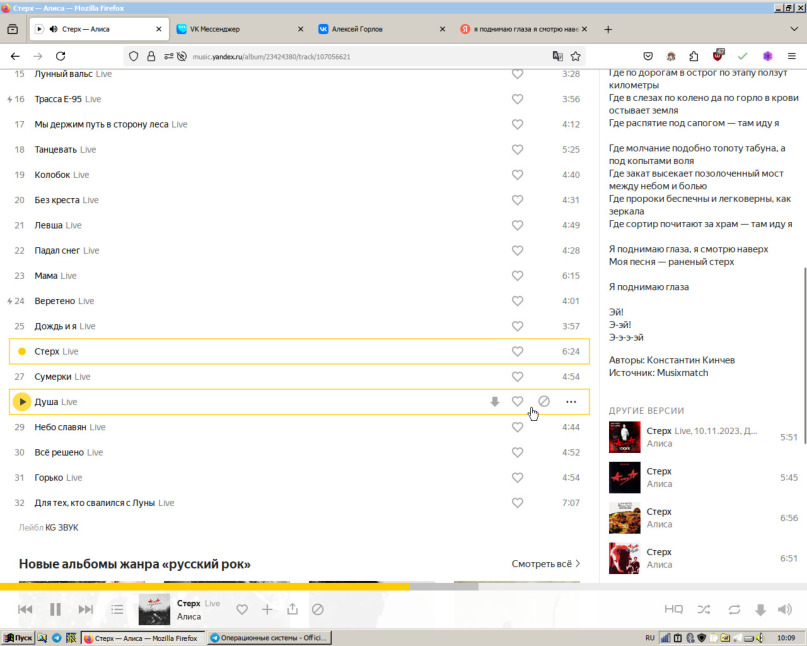
Task: Open Алиса artist link in player bar
Action: point(188,616)
